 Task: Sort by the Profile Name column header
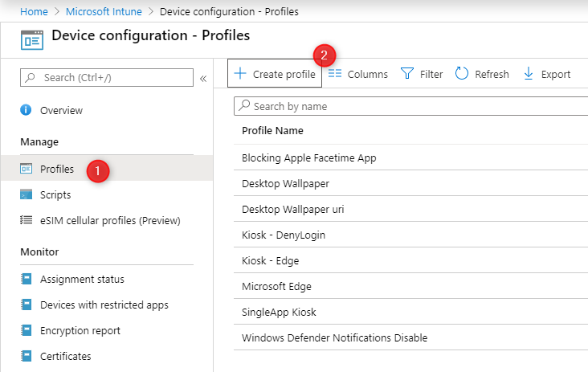[x=272, y=130]
